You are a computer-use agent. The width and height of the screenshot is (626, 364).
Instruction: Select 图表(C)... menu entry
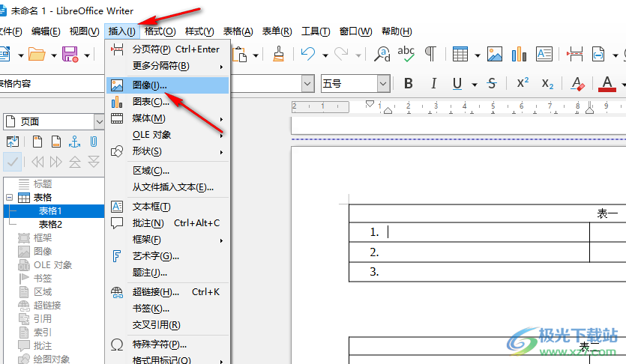pos(168,102)
